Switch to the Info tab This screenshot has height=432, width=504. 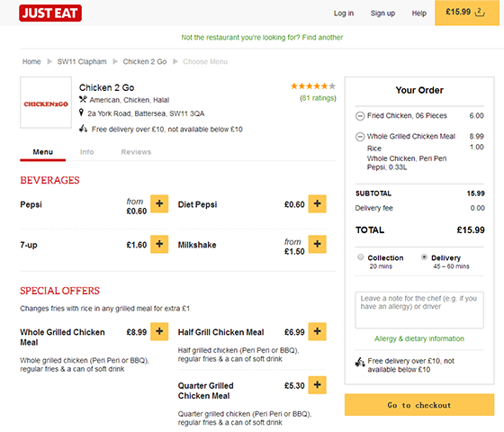pyautogui.click(x=86, y=152)
